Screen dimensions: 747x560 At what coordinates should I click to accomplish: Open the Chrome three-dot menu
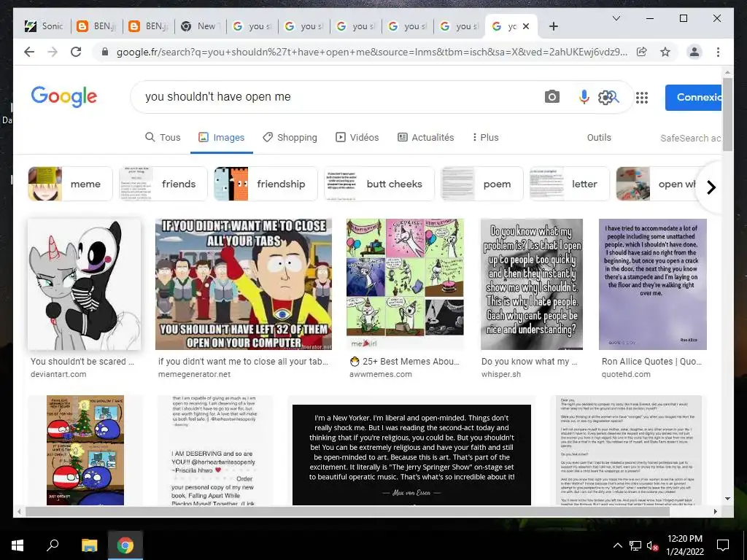tap(718, 52)
